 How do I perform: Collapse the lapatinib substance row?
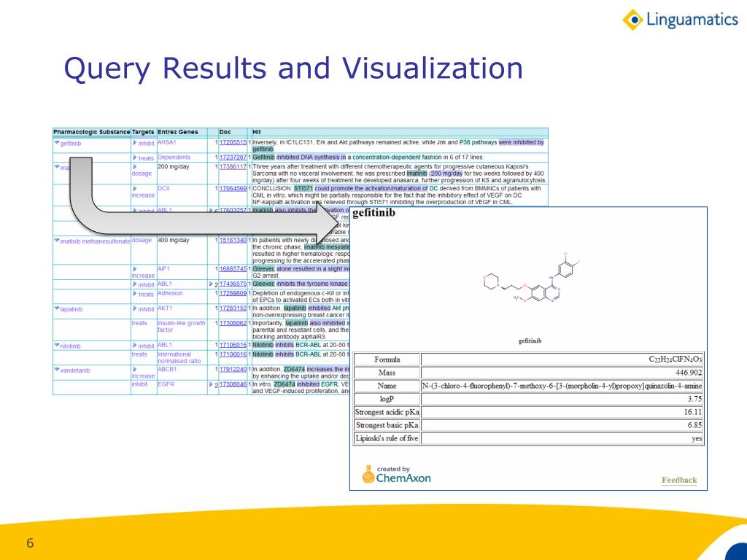[57, 308]
